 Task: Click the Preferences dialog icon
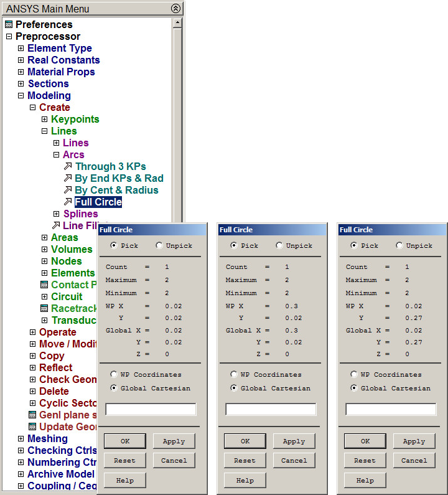point(8,25)
